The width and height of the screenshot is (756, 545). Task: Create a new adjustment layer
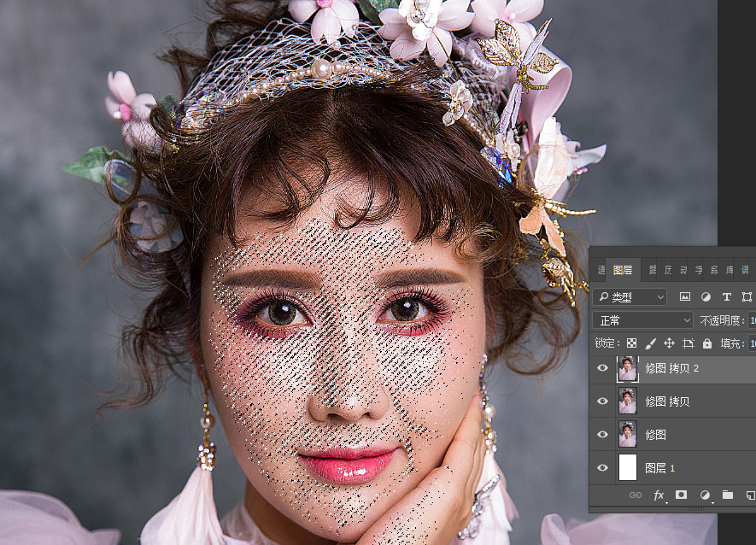point(705,495)
